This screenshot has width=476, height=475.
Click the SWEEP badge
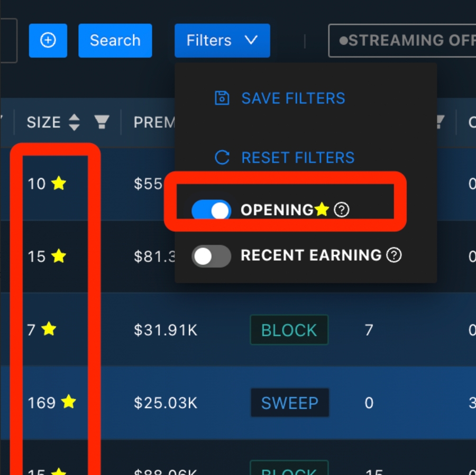point(289,403)
